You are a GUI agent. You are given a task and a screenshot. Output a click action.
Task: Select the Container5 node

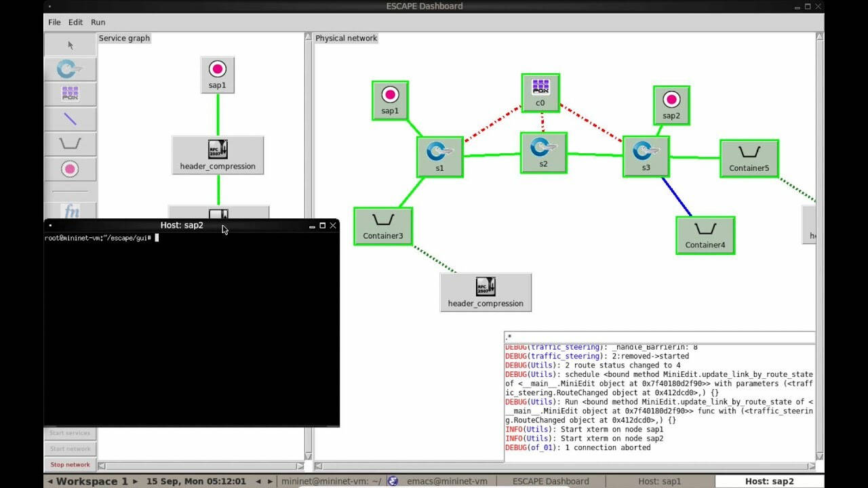[749, 158]
